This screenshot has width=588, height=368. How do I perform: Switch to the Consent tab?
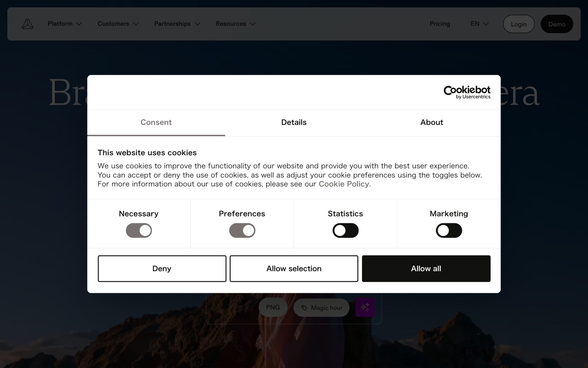156,122
